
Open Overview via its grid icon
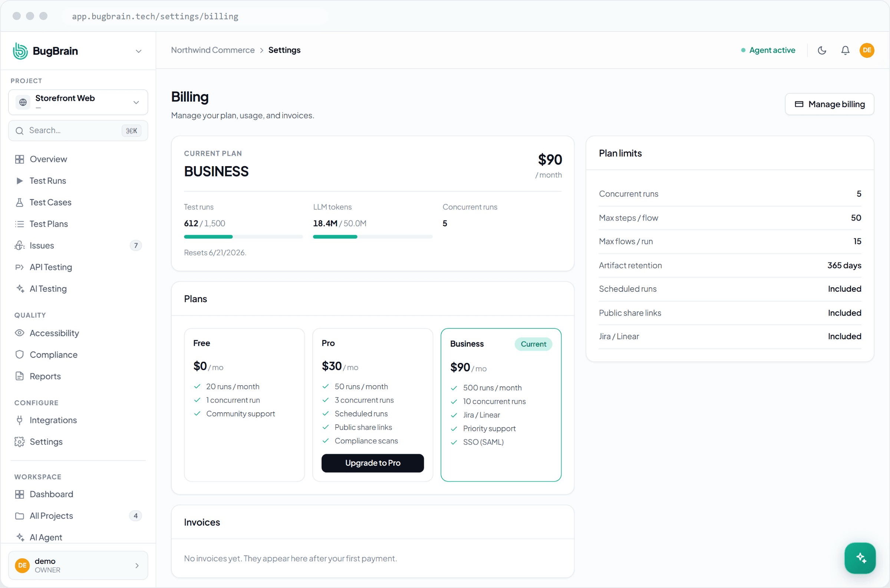tap(20, 159)
